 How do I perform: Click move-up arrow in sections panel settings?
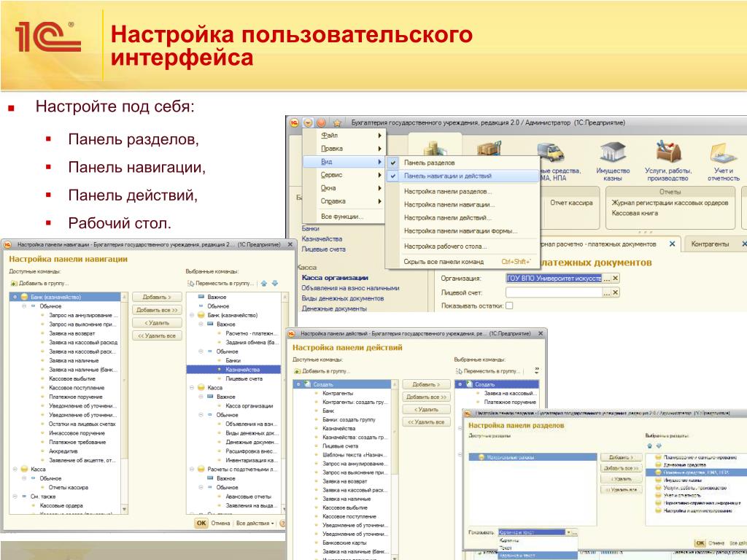click(649, 446)
